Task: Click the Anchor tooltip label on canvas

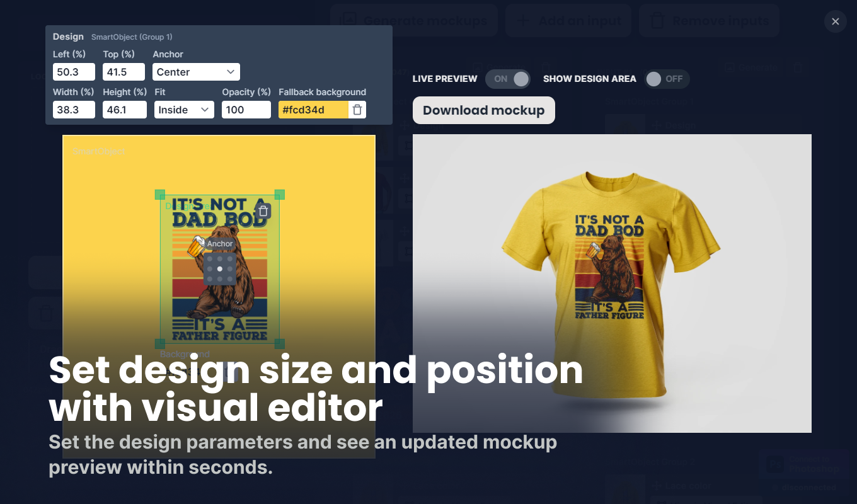Action: click(220, 244)
